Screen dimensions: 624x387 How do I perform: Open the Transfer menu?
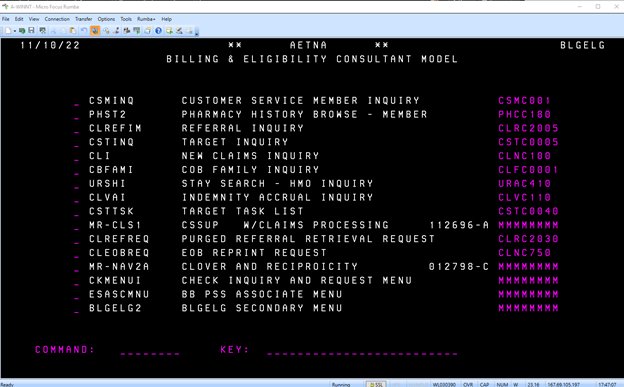[84, 19]
